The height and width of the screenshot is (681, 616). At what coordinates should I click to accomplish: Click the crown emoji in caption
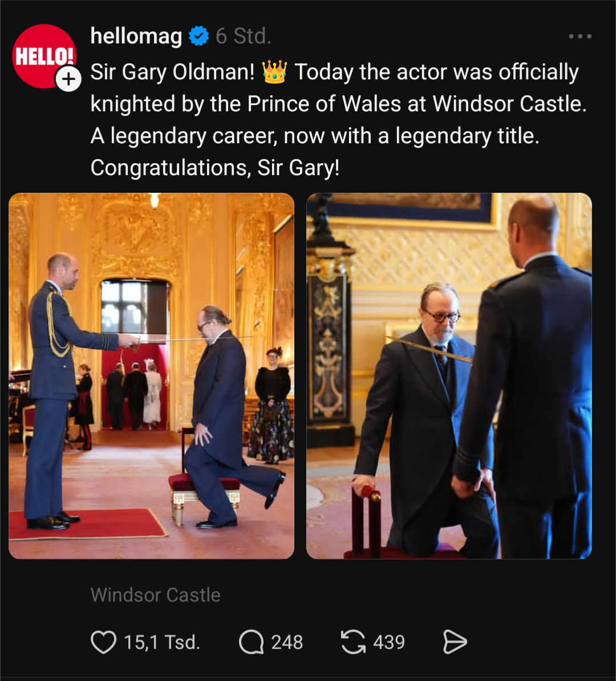tap(274, 72)
